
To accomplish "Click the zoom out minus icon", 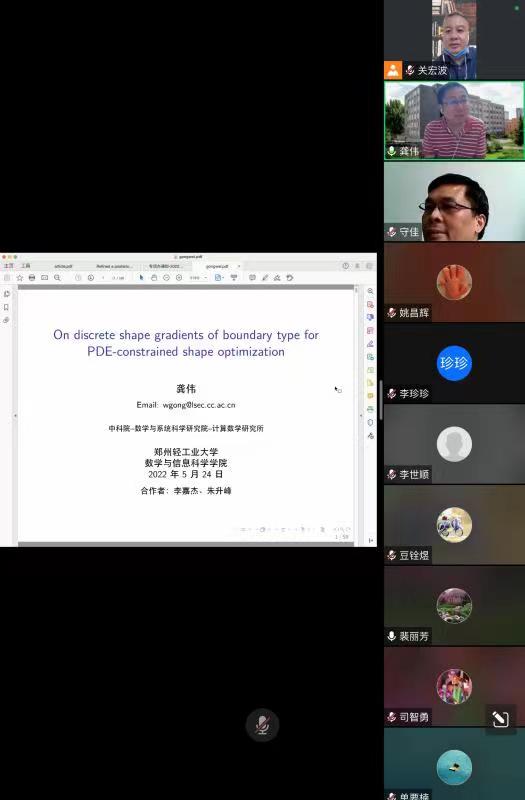I will [166, 278].
